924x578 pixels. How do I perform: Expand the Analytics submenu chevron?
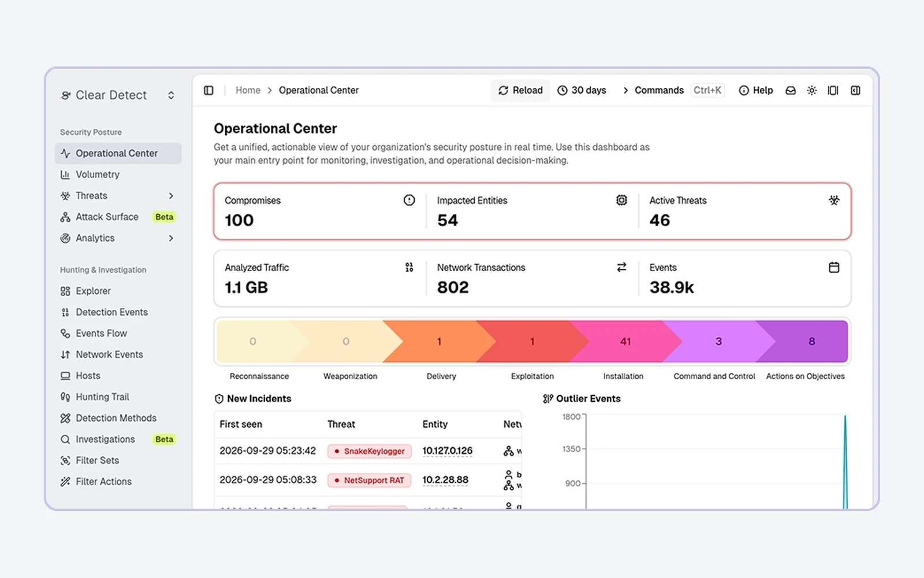[171, 238]
